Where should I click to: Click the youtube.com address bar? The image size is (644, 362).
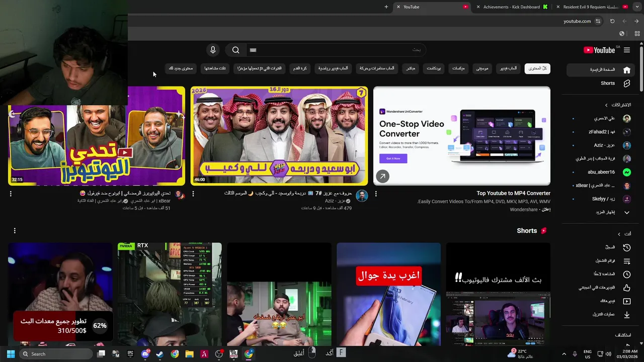pos(577,21)
